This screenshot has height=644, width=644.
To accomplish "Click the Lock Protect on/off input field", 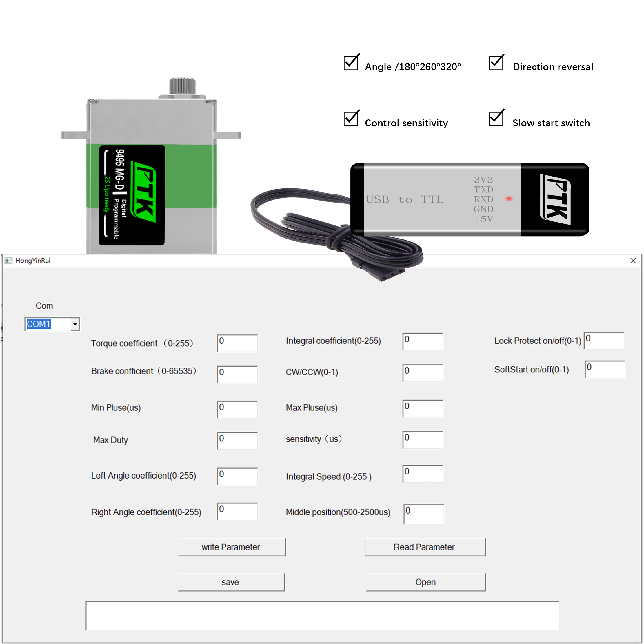I will (604, 340).
